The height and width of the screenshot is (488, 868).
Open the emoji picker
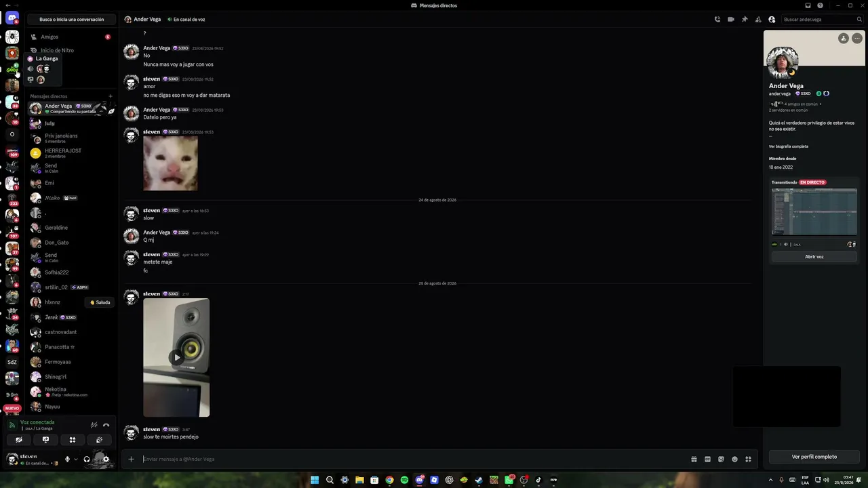coord(734,459)
